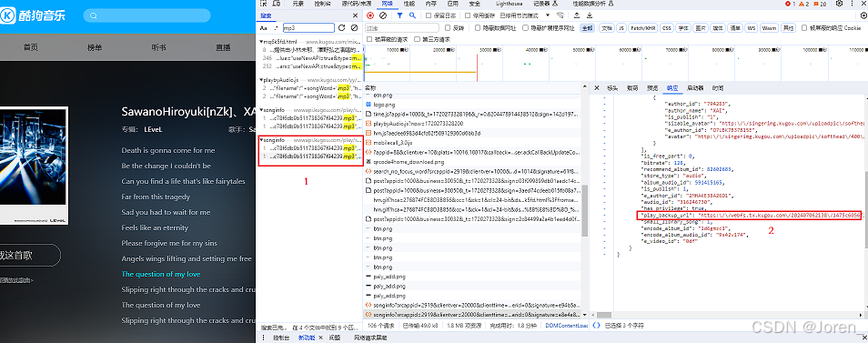Click the import HAR upload arrow icon
This screenshot has height=343, width=868.
coord(578,15)
